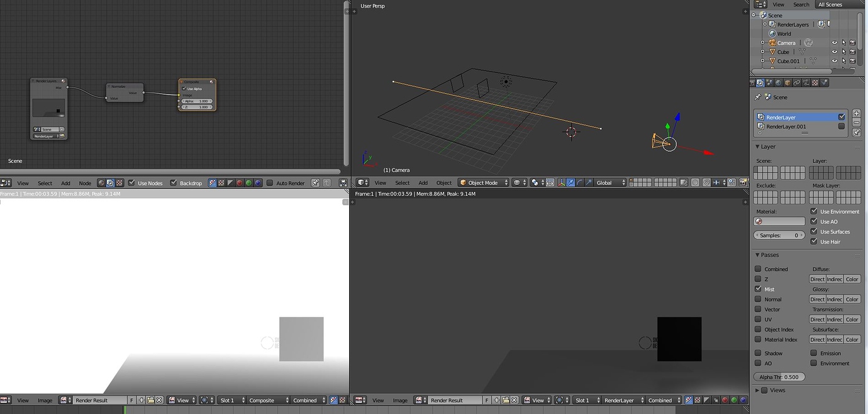Enable Shadow pass checkbox

tap(758, 353)
